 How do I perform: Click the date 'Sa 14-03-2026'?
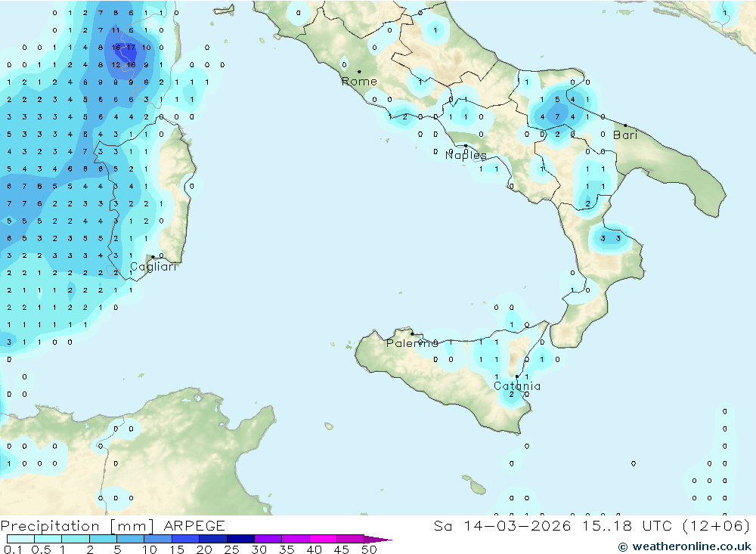pos(503,526)
